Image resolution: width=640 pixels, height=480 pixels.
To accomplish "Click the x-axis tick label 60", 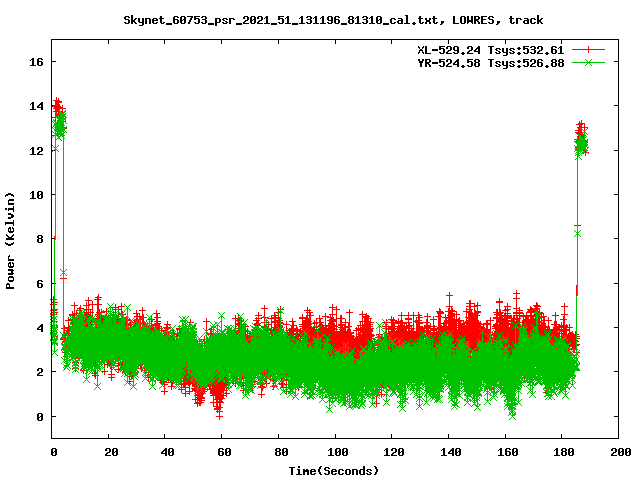I will click(x=224, y=452).
